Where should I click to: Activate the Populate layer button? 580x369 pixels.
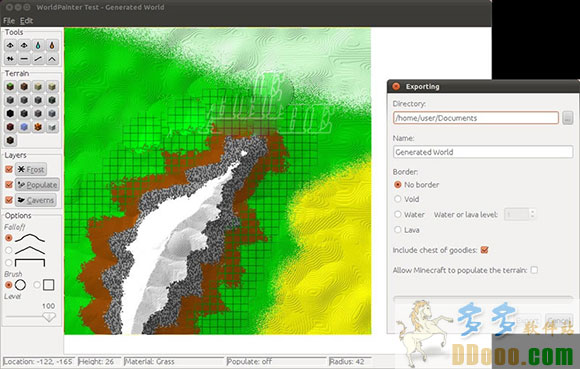[x=37, y=184]
